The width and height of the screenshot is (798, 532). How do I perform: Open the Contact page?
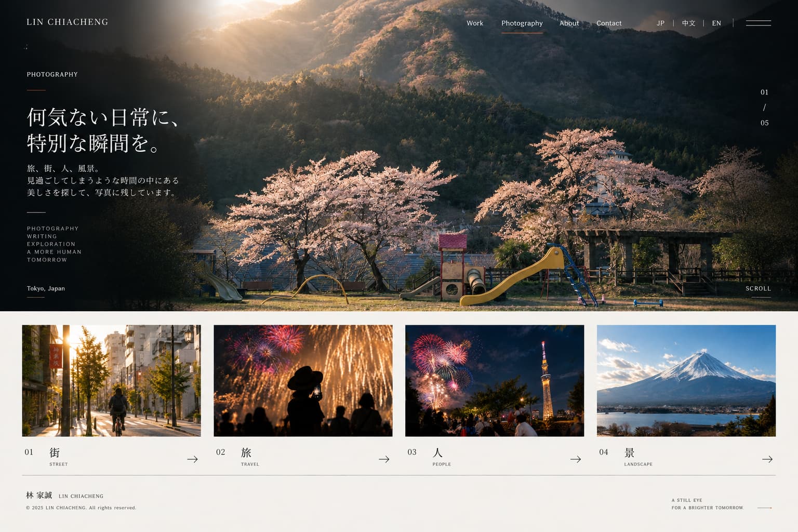(x=609, y=23)
